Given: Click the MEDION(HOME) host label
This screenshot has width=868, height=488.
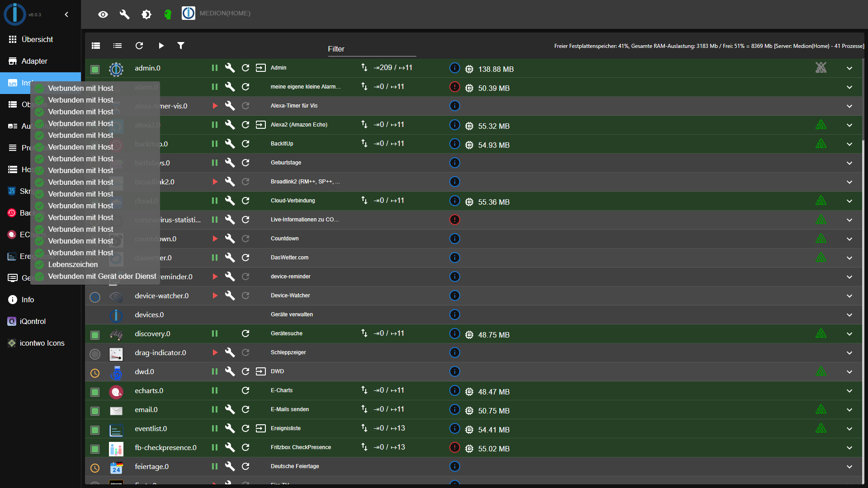Looking at the screenshot, I should 225,13.
